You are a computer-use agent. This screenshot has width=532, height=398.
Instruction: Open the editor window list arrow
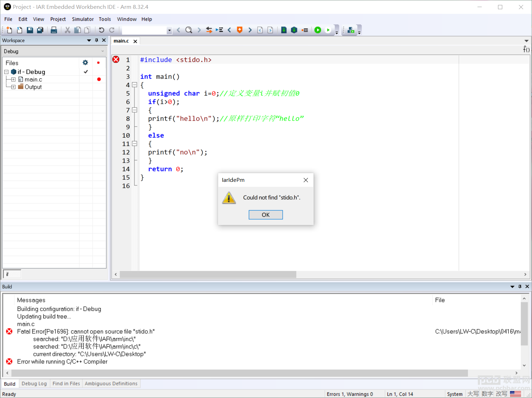pos(526,41)
